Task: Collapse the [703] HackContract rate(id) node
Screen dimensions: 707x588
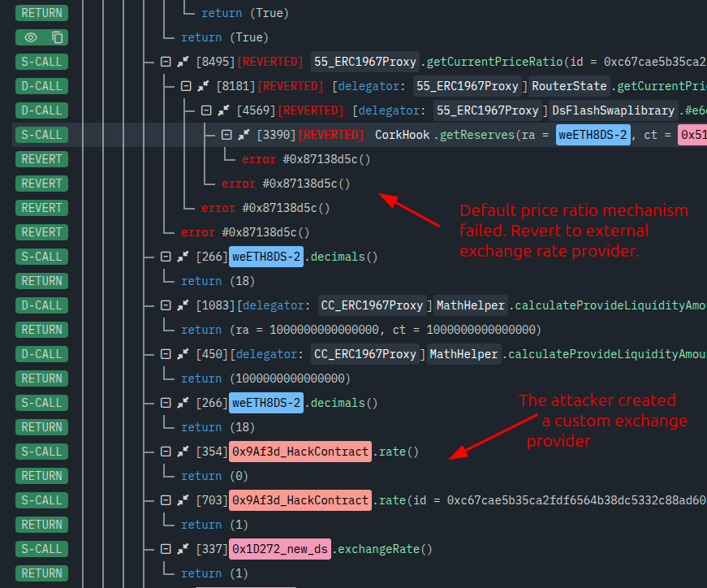Action: [x=166, y=500]
